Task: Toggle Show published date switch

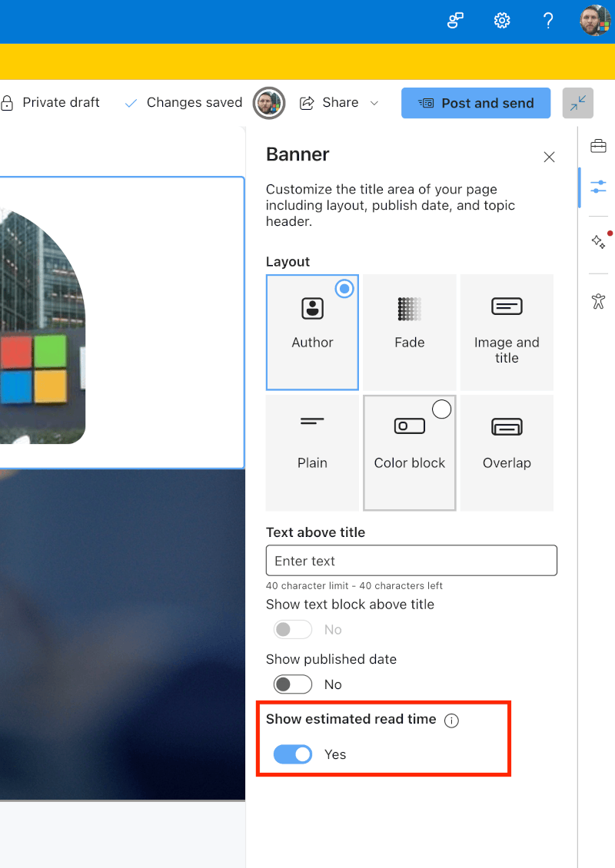Action: coord(293,684)
